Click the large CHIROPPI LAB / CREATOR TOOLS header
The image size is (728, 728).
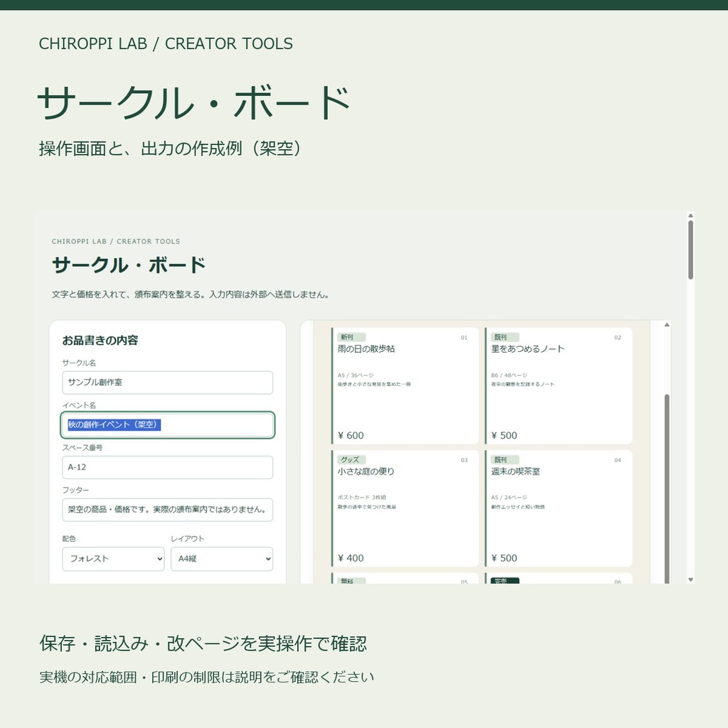coord(166,43)
